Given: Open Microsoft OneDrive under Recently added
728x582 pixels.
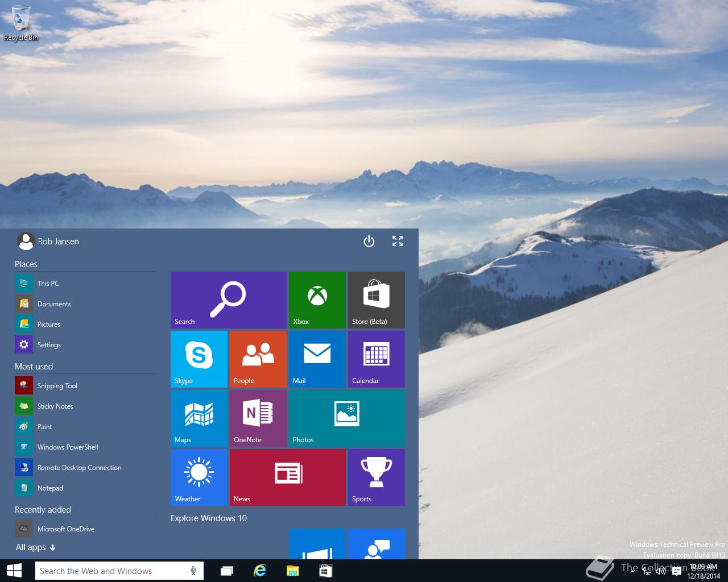Looking at the screenshot, I should pyautogui.click(x=85, y=529).
